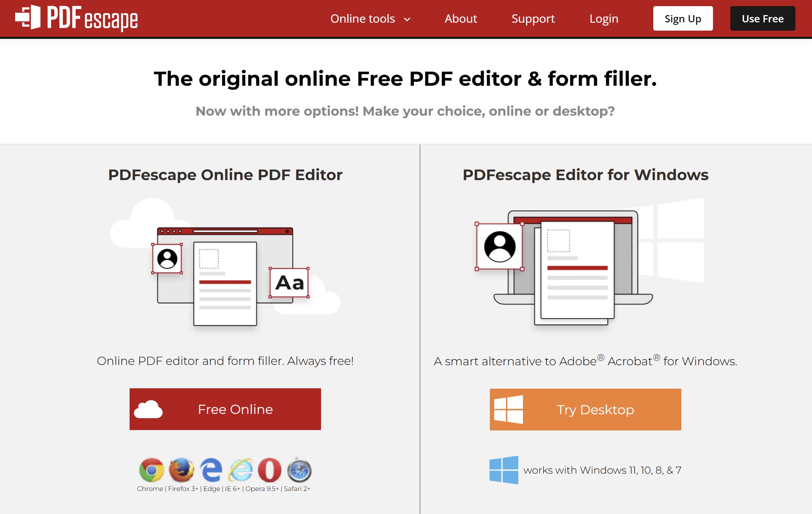The image size is (812, 514).
Task: Click the browser list caption 'Chrome | Firefox 3+ | Edge…'
Action: coord(224,489)
